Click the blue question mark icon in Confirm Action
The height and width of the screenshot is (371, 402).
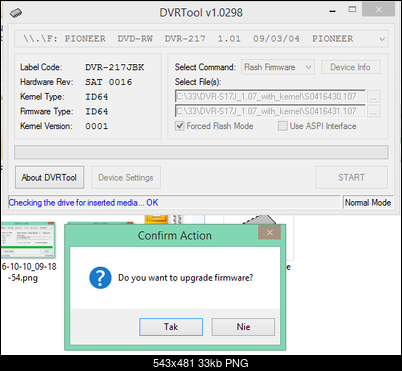pos(100,278)
